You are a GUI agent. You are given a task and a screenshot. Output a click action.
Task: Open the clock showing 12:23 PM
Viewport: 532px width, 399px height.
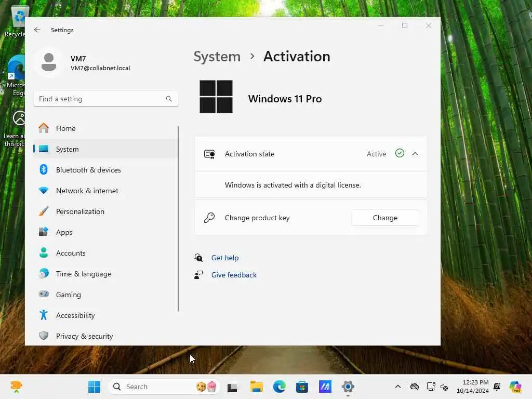point(473,387)
